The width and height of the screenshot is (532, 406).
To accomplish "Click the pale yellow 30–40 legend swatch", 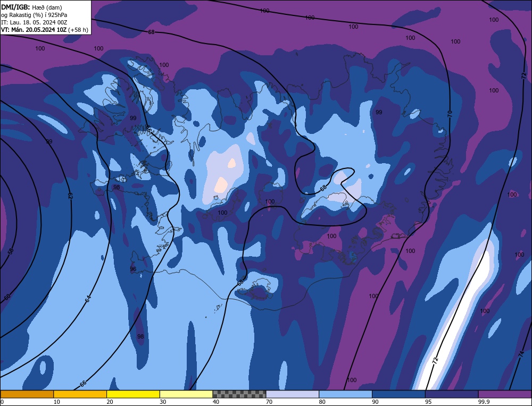I will (186, 394).
